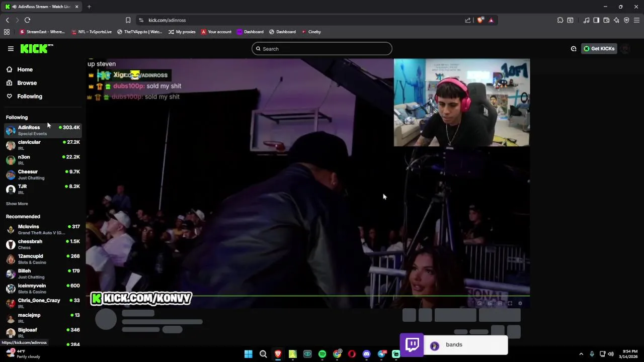Open Spotify from the taskbar
This screenshot has width=644, height=362.
click(322, 354)
